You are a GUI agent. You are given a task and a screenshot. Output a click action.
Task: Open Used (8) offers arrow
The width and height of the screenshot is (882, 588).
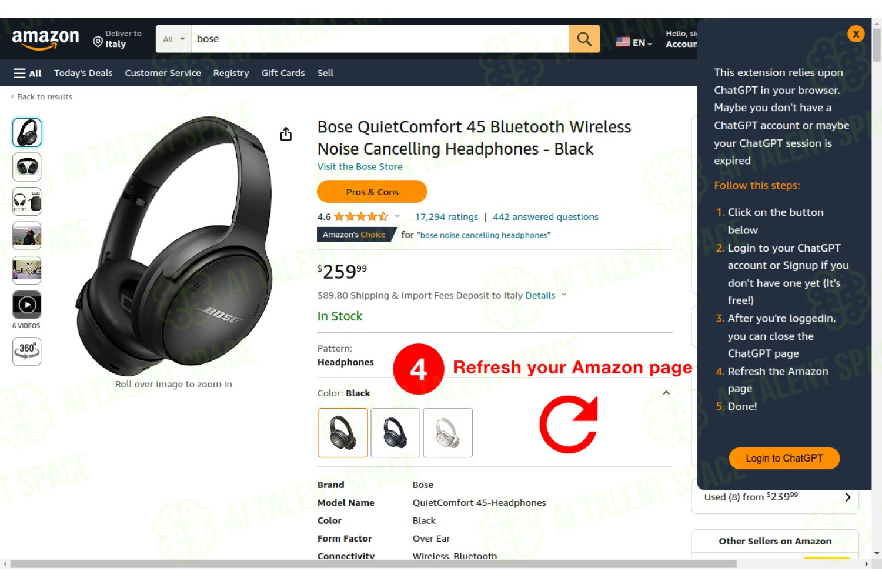coord(848,497)
